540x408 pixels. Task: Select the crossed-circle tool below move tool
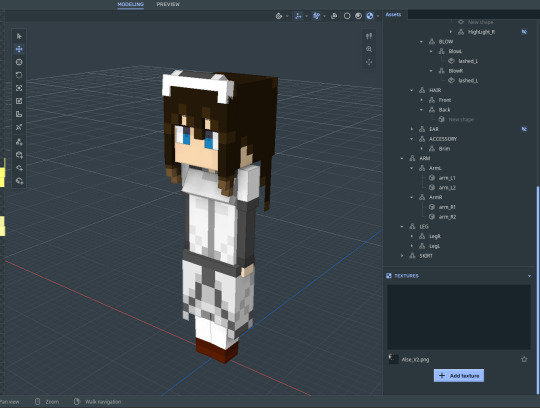tap(19, 62)
